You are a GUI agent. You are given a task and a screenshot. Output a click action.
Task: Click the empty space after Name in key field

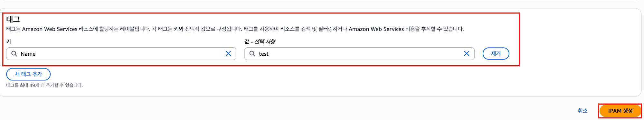pos(129,54)
